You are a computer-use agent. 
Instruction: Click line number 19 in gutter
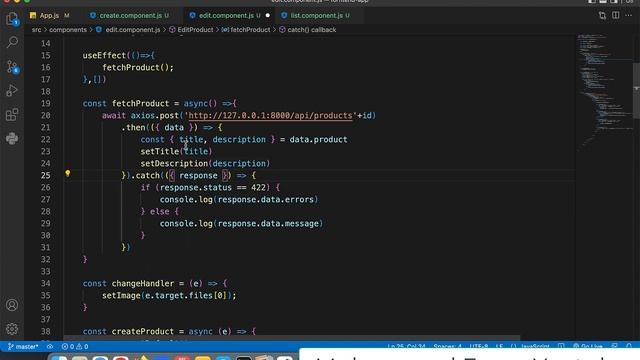[x=46, y=103]
